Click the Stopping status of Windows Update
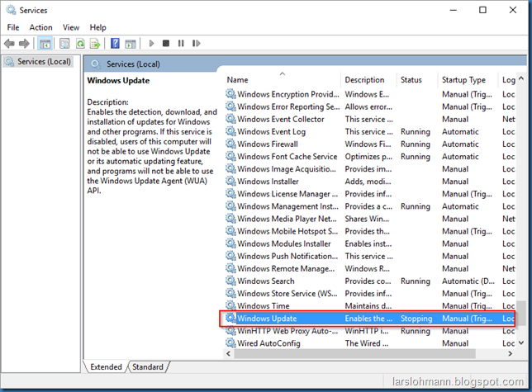 [x=416, y=319]
